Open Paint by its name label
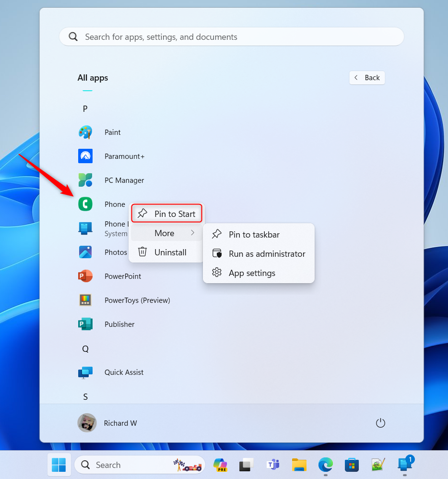Viewport: 448px width, 479px height. click(113, 132)
